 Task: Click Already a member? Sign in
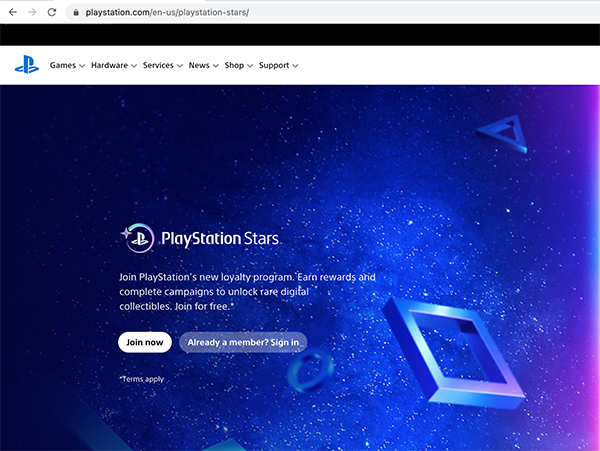pyautogui.click(x=243, y=342)
